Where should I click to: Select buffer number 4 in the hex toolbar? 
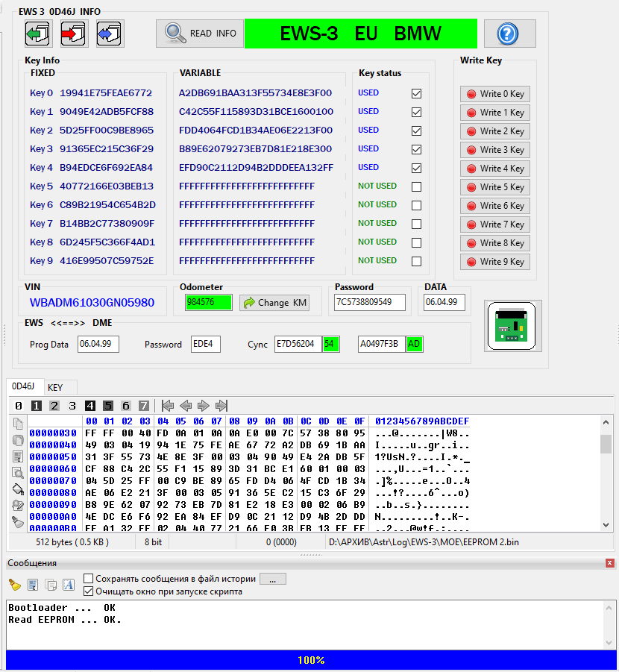tap(90, 406)
